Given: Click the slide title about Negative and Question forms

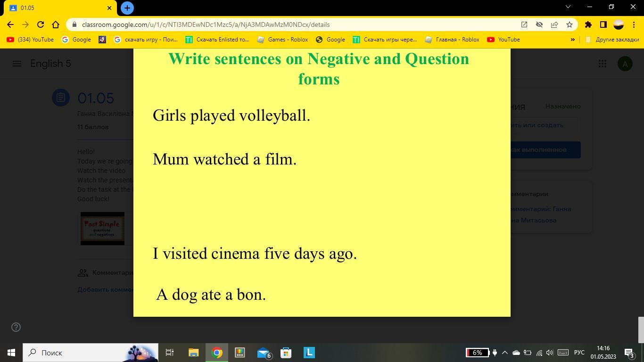Looking at the screenshot, I should 319,68.
